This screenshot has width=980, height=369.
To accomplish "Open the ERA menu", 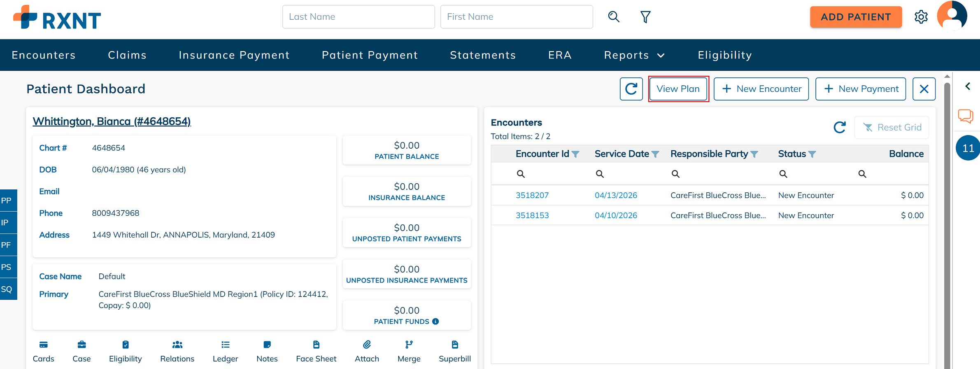I will [x=560, y=55].
